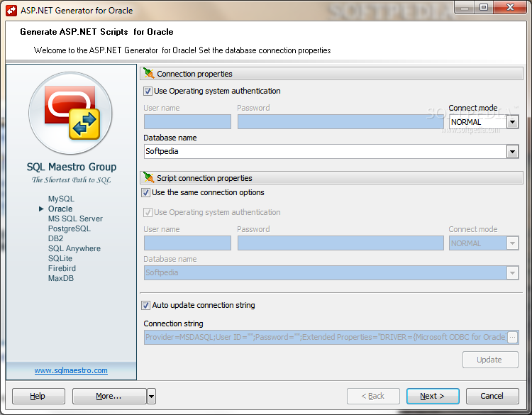Go to the Next step
Image resolution: width=532 pixels, height=415 pixels.
[x=433, y=396]
